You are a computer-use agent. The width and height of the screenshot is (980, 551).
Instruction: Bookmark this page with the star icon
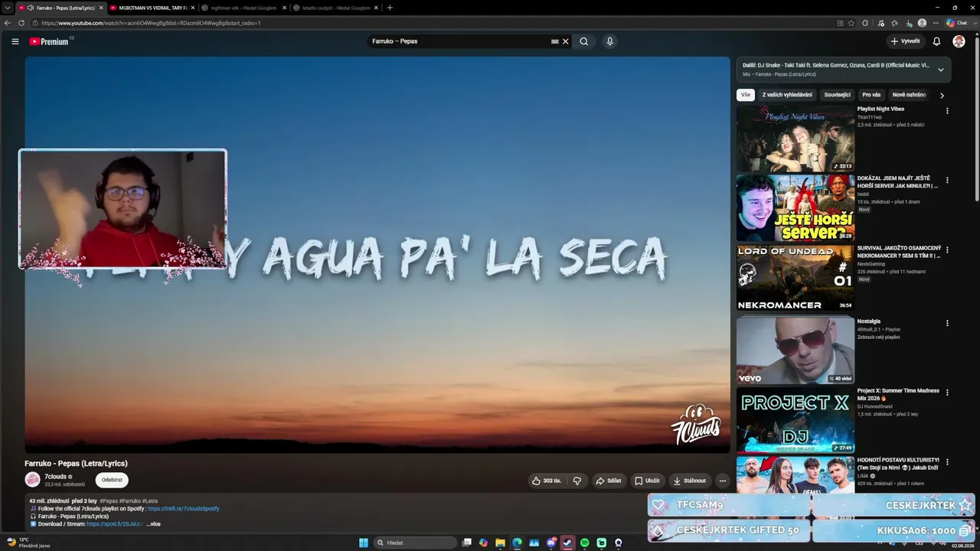pos(851,23)
